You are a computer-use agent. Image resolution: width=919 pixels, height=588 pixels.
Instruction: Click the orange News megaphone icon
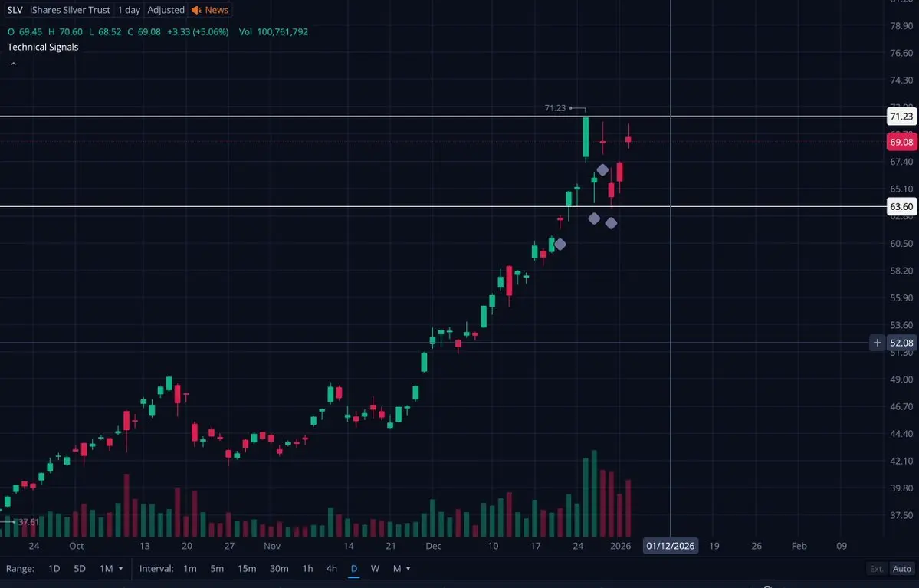point(196,10)
